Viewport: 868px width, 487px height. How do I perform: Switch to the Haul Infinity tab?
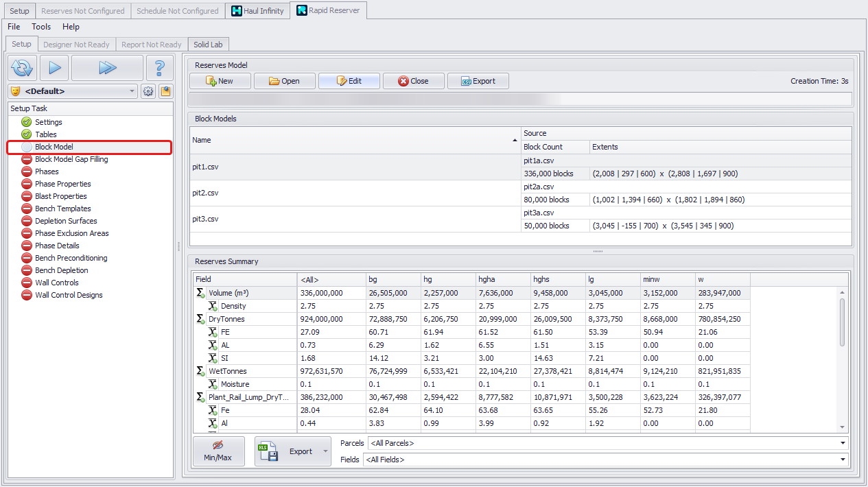(x=257, y=11)
